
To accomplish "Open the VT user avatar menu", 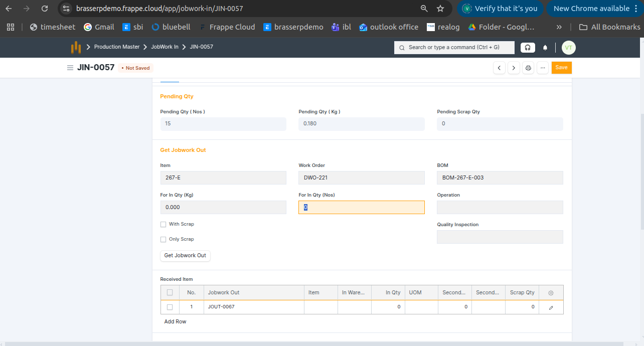I will (x=568, y=48).
